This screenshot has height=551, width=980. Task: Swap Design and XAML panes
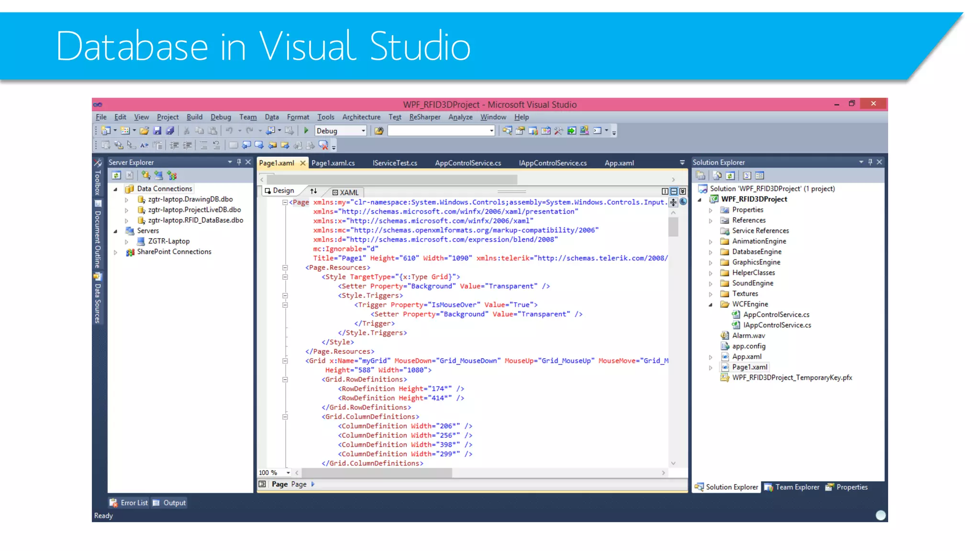click(313, 191)
